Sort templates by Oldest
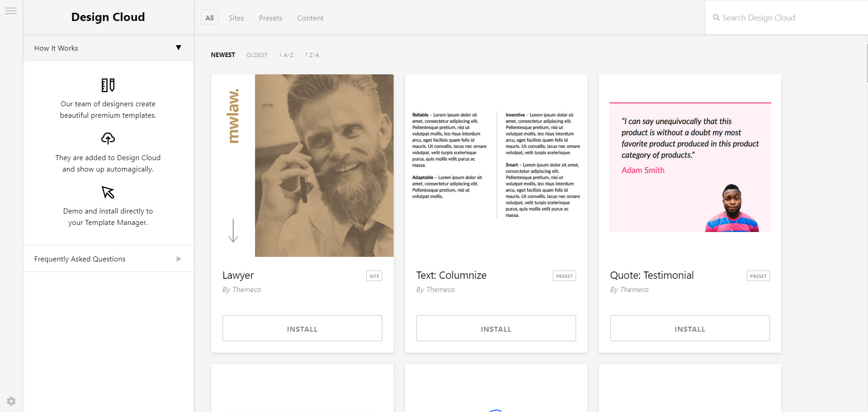Viewport: 868px width, 412px height. pos(257,55)
